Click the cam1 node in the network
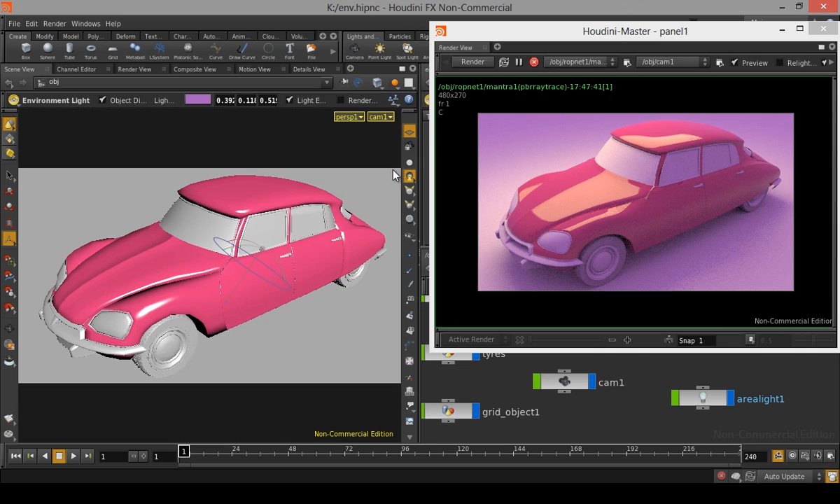Image resolution: width=840 pixels, height=504 pixels. (564, 381)
